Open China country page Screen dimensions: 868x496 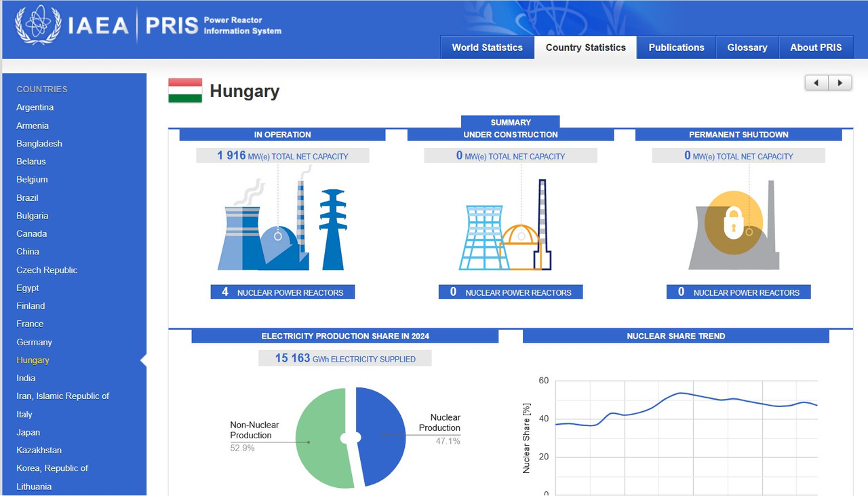28,251
